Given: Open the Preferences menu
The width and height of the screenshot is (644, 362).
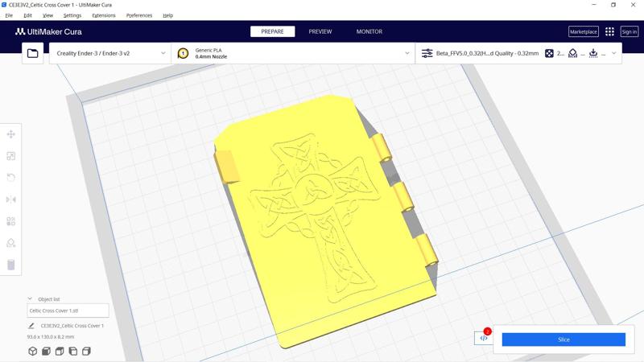Looking at the screenshot, I should click(x=139, y=15).
